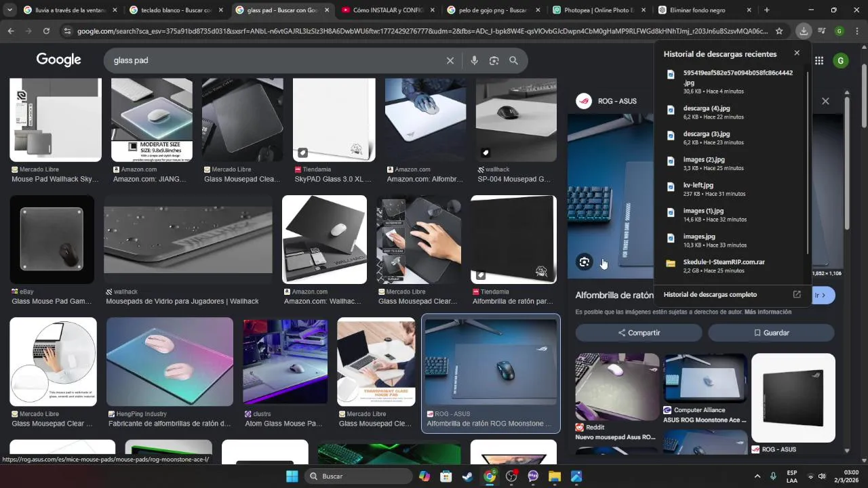Open the Windows Start menu
Screen dimensions: 868x488
[x=292, y=476]
